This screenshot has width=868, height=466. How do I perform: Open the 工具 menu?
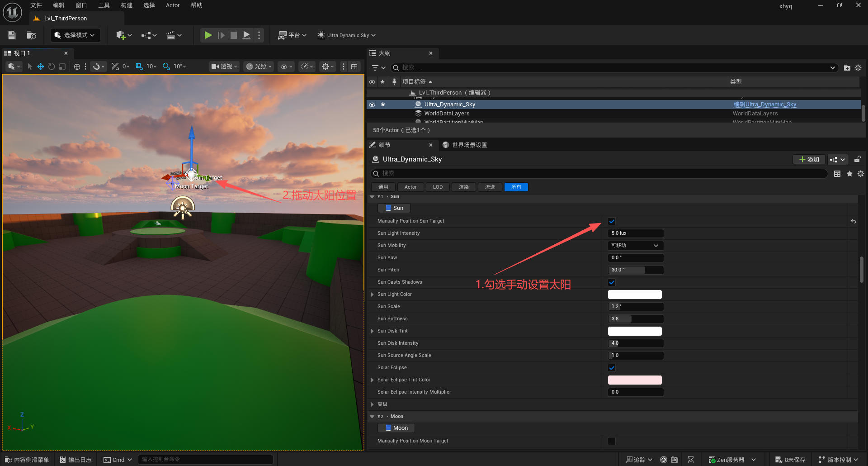pos(104,5)
